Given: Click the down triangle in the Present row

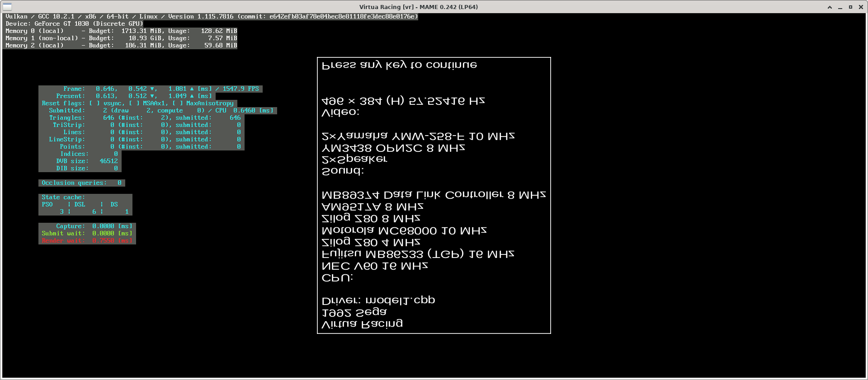Looking at the screenshot, I should (152, 96).
